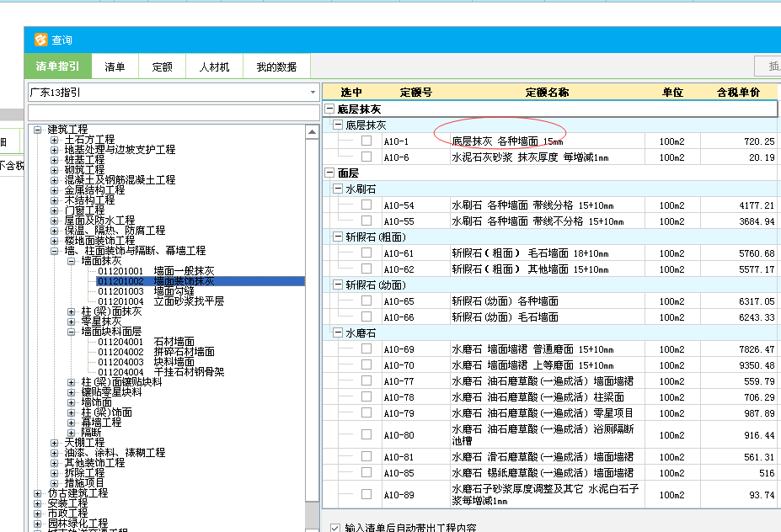Collapse 墙、柱面装饰与隔断、幕墙工程 node

click(x=54, y=251)
